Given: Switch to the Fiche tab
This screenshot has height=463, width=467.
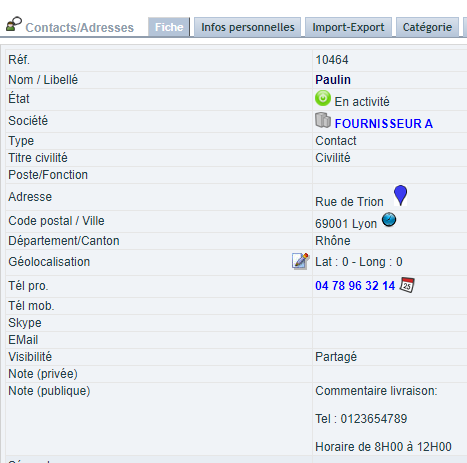Looking at the screenshot, I should click(x=169, y=27).
